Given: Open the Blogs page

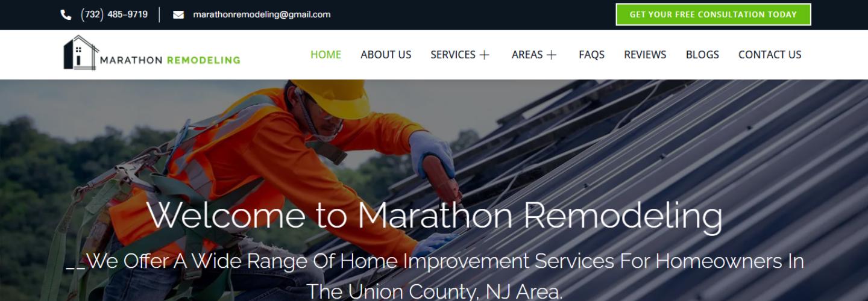Looking at the screenshot, I should point(702,55).
